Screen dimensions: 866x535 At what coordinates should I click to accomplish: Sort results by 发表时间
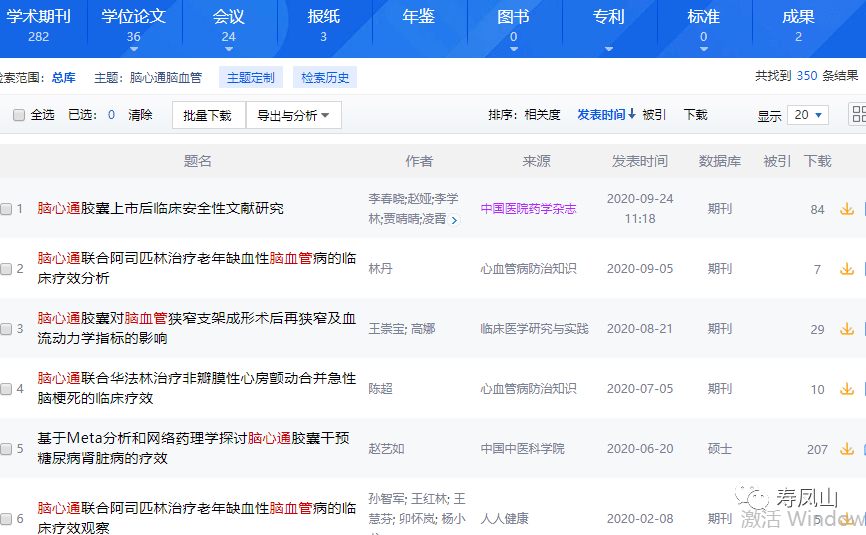(606, 115)
